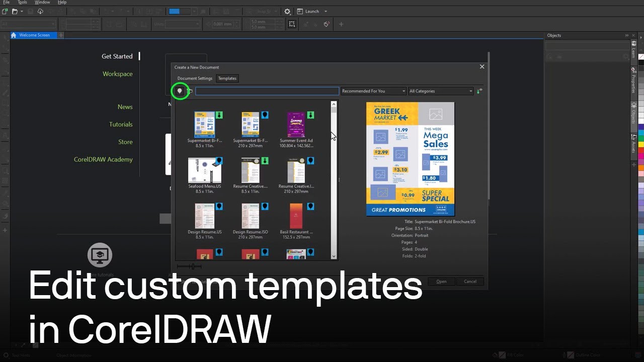The width and height of the screenshot is (644, 362).
Task: Select the Welcome Screen tab
Action: coord(34,35)
